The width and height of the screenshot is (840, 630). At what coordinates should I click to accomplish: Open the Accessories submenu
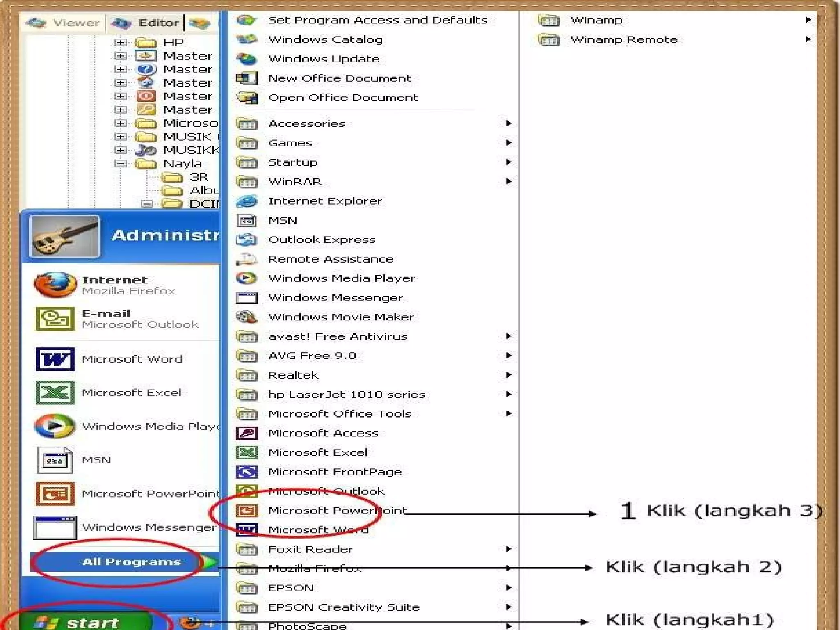click(307, 123)
